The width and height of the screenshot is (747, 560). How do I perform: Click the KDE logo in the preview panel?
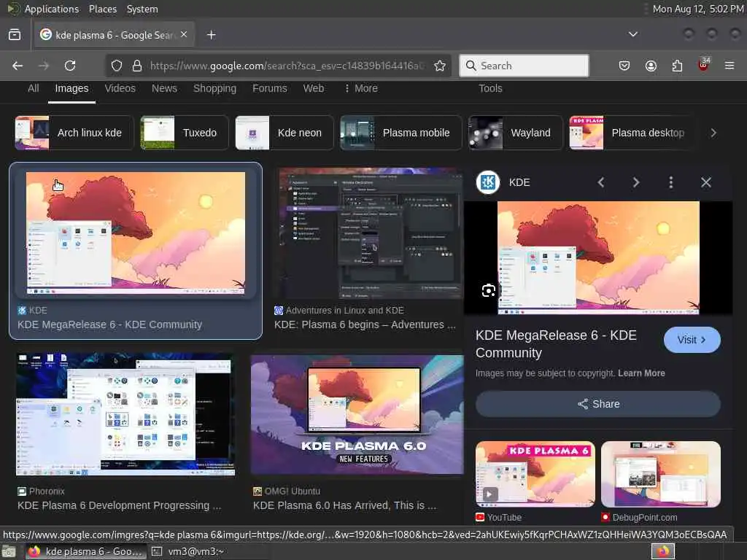pos(488,182)
